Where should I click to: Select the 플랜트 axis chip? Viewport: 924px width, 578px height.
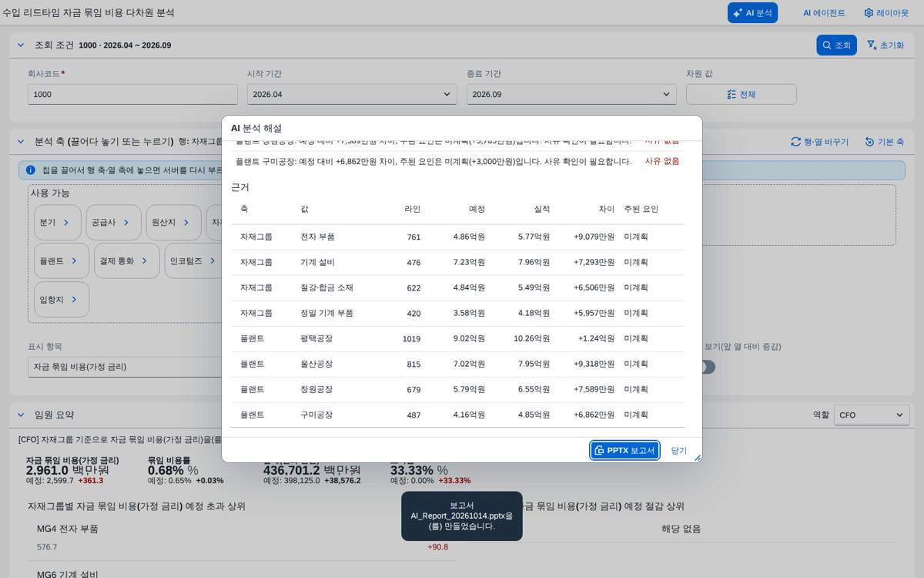62,260
